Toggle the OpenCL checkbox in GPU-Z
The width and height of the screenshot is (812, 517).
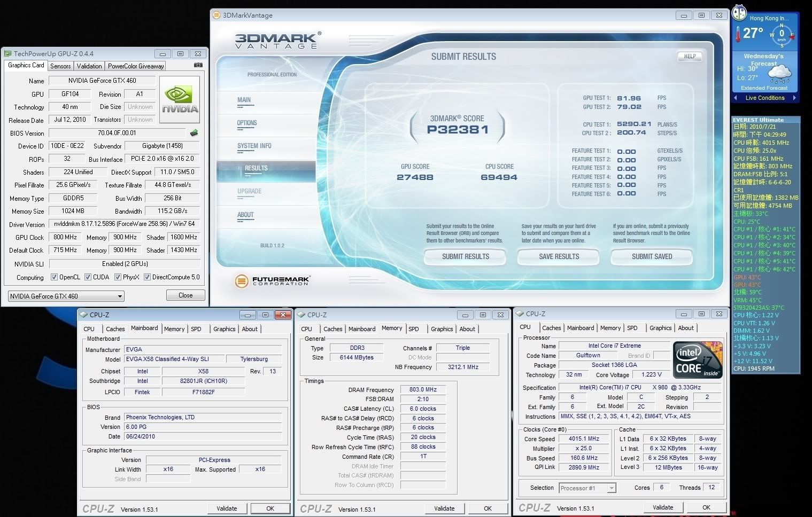coord(54,277)
